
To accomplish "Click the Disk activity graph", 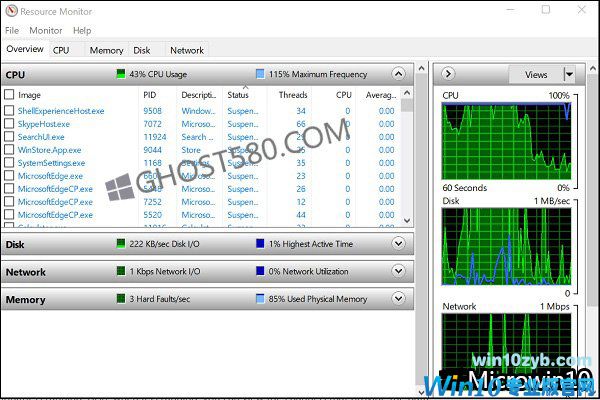I will 506,246.
